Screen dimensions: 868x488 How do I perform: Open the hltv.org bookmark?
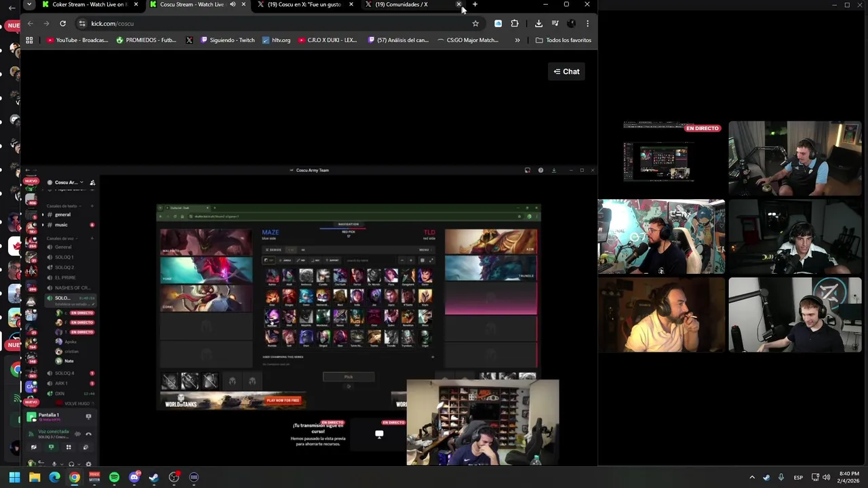[277, 41]
